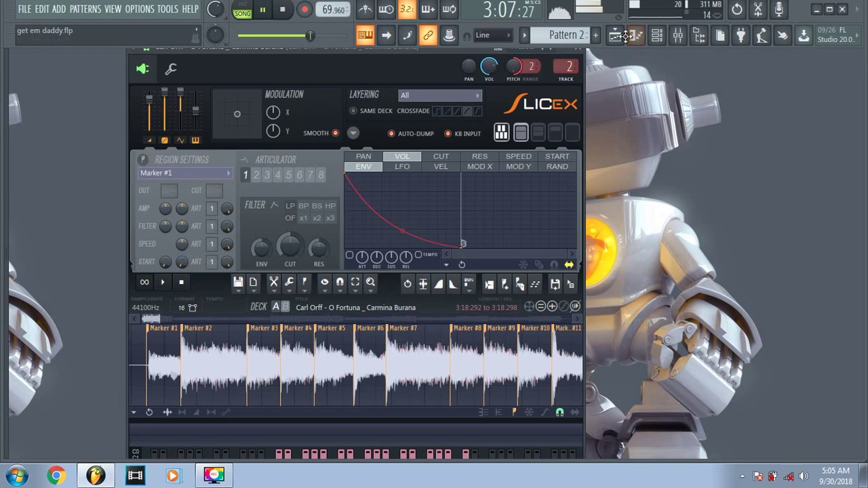The image size is (868, 488).
Task: Click the record button in transport
Action: tap(304, 9)
